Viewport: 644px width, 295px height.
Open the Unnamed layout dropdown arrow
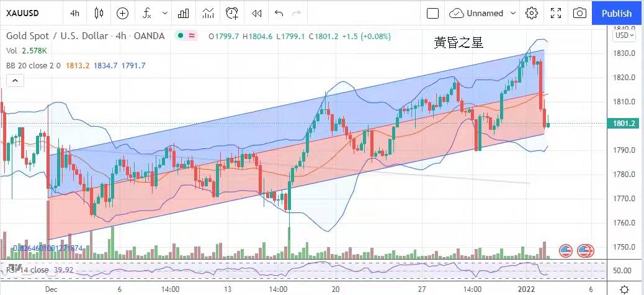point(512,13)
